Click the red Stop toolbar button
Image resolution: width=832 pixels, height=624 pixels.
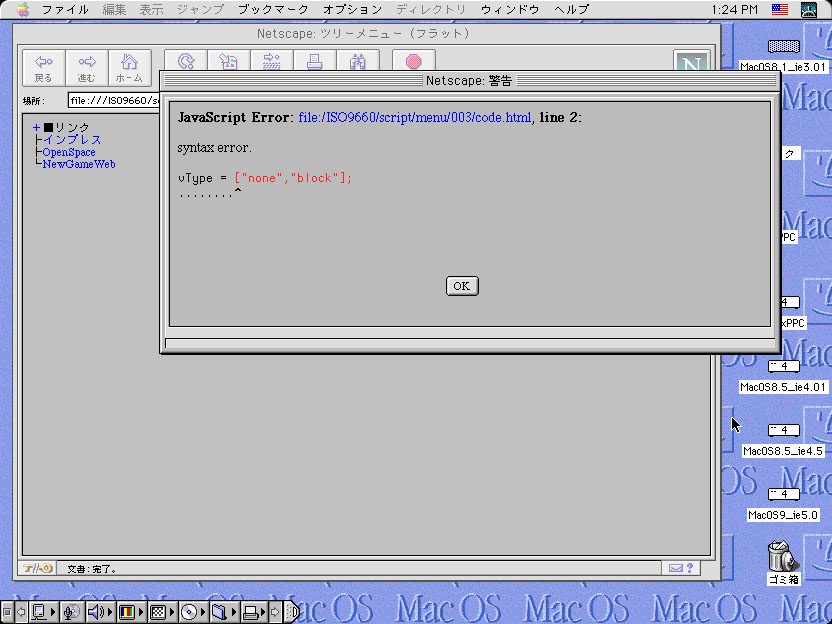tap(414, 60)
